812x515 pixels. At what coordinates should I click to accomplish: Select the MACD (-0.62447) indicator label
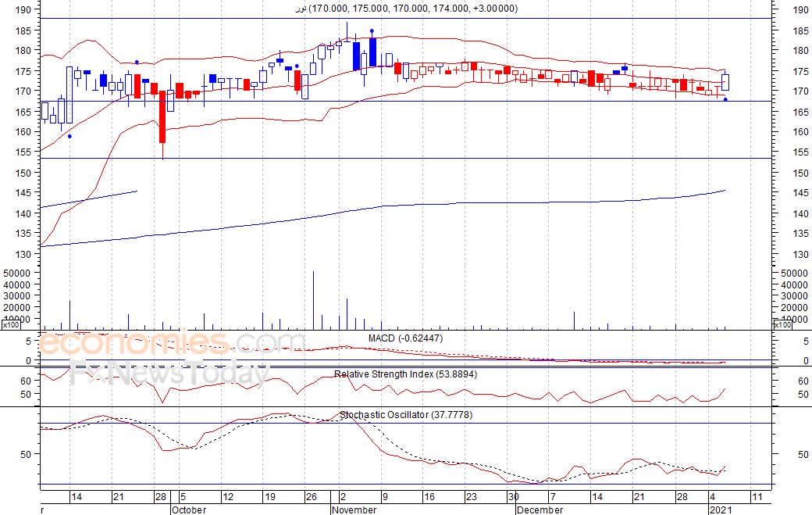point(405,338)
